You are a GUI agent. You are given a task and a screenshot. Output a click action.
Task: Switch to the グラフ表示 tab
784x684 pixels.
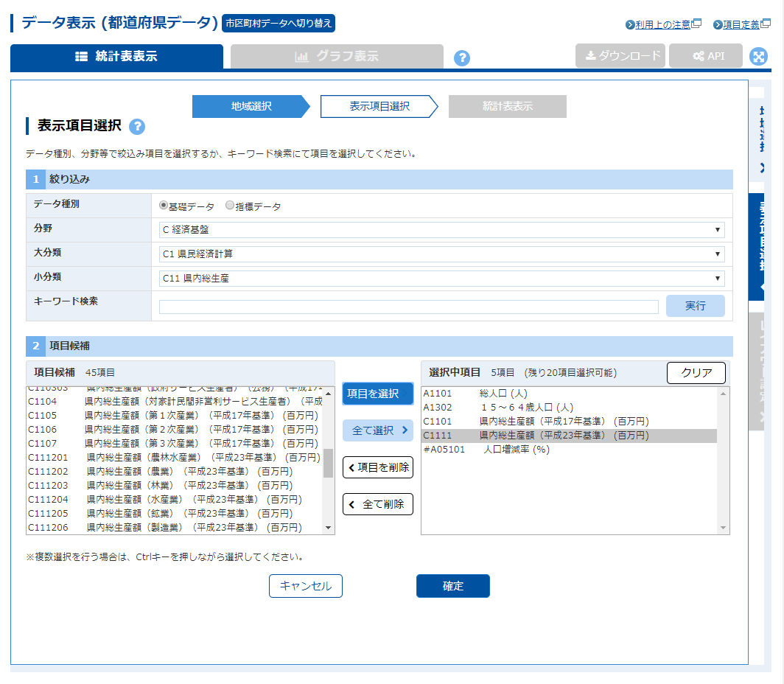(x=337, y=57)
